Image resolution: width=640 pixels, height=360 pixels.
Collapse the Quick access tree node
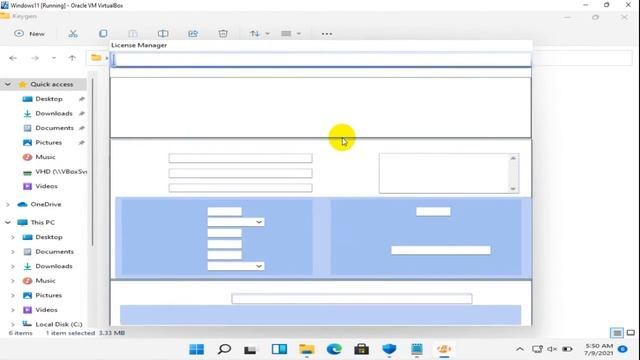pos(8,84)
